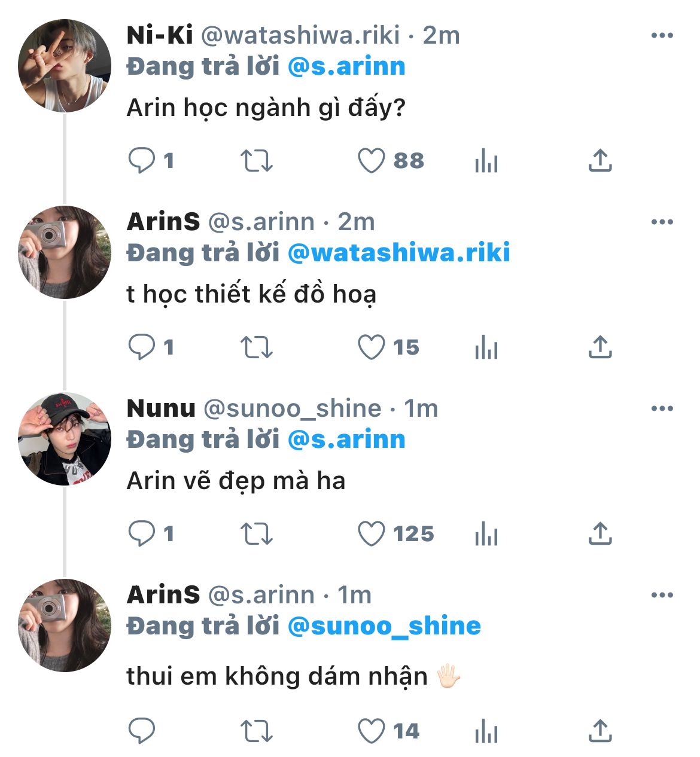700x757 pixels.
Task: Go to Nunu's profile via display name
Action: click(161, 409)
